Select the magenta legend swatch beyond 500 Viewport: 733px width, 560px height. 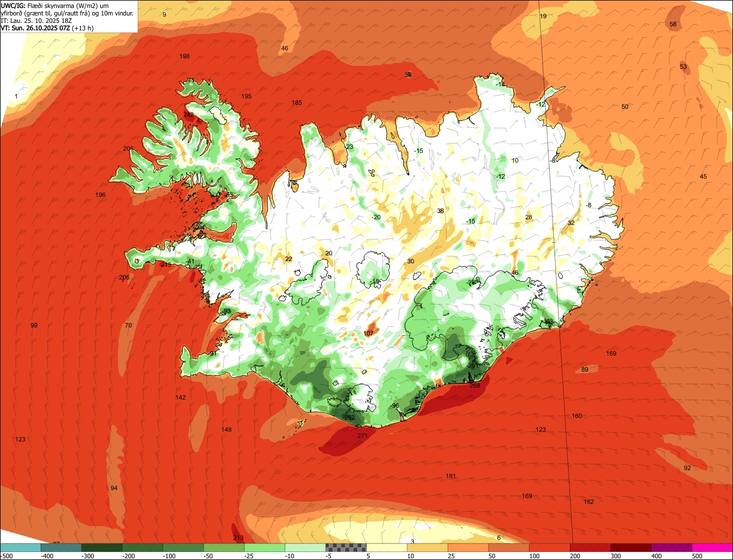tap(712, 547)
